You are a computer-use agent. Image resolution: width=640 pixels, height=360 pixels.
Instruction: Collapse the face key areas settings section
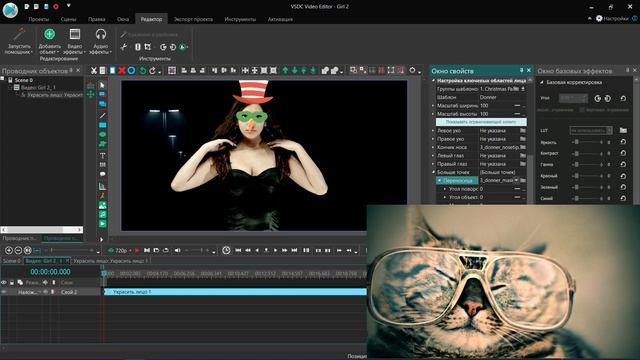(433, 81)
